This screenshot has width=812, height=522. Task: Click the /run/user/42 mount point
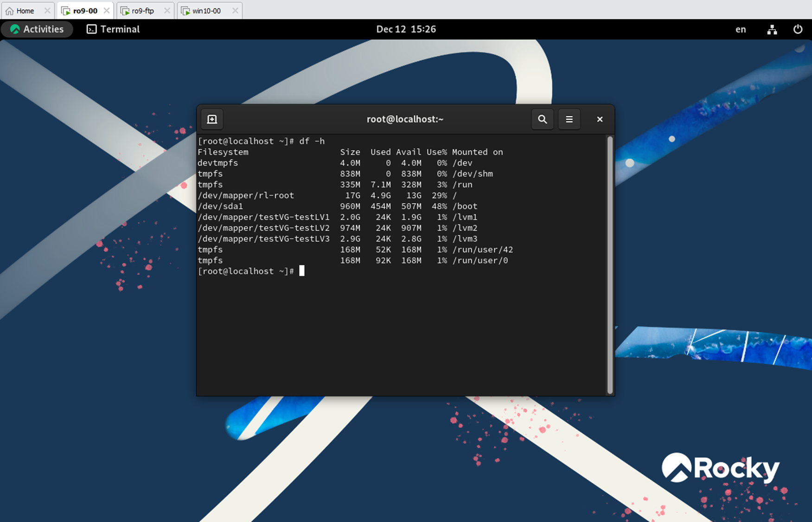pos(483,250)
